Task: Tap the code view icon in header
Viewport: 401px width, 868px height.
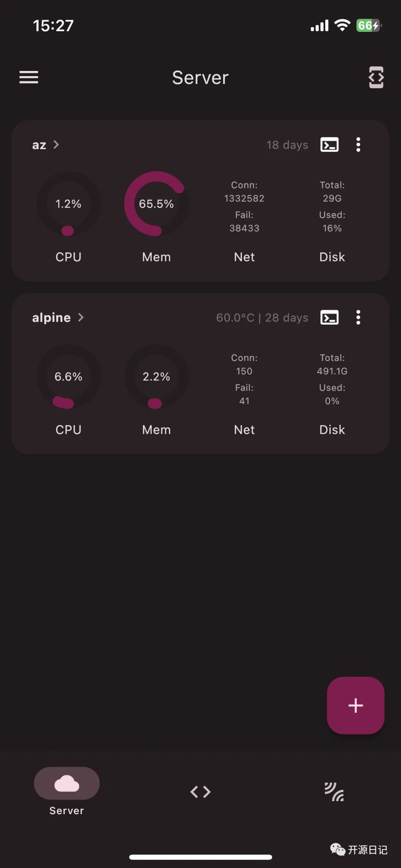Action: point(376,77)
